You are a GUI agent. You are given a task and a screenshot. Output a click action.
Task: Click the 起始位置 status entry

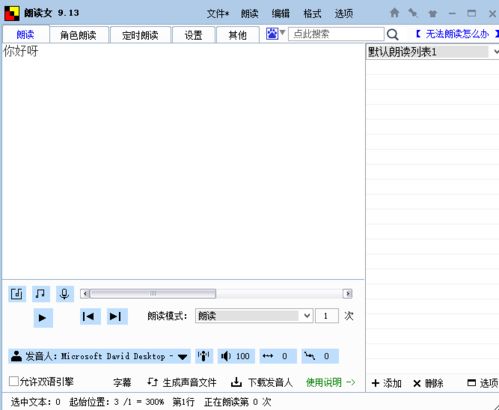click(x=116, y=402)
